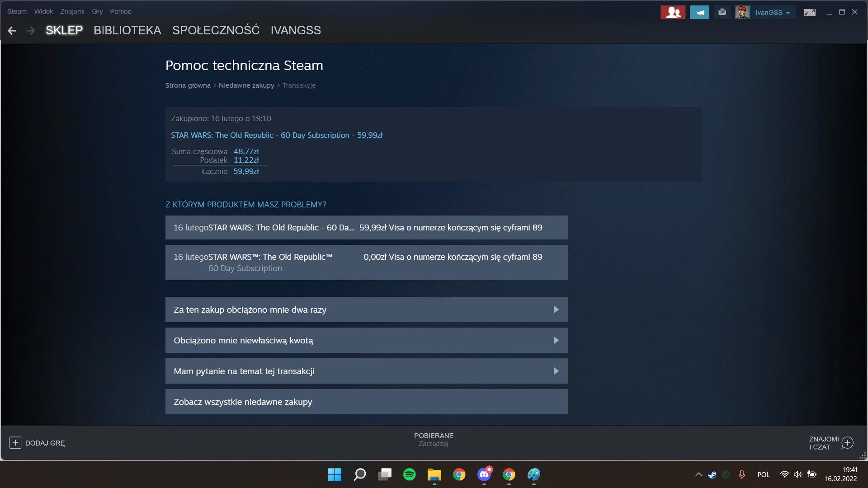Select the 59,99zł Star Wars product row

click(x=367, y=228)
